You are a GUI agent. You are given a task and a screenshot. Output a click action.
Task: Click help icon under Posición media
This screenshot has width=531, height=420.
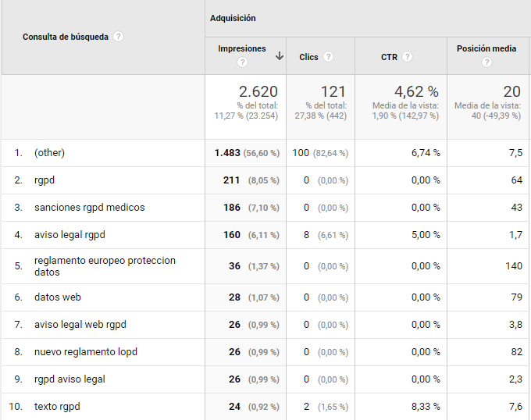point(486,62)
